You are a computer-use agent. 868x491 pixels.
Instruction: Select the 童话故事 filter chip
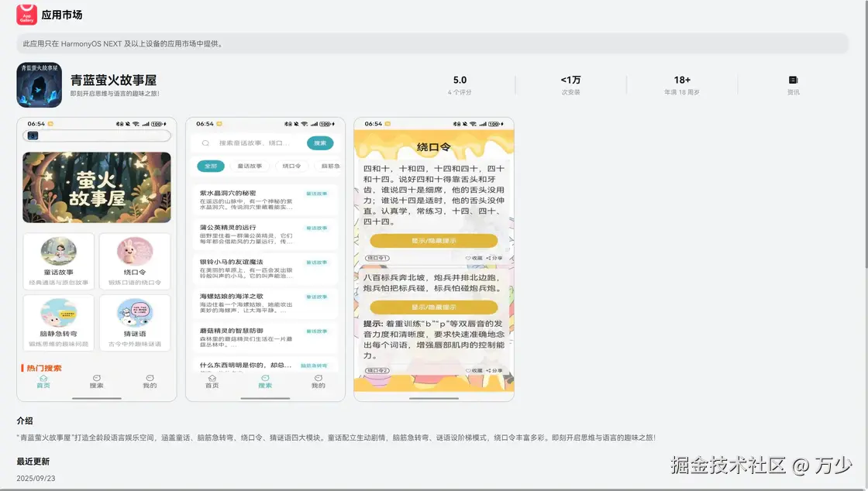(x=250, y=166)
